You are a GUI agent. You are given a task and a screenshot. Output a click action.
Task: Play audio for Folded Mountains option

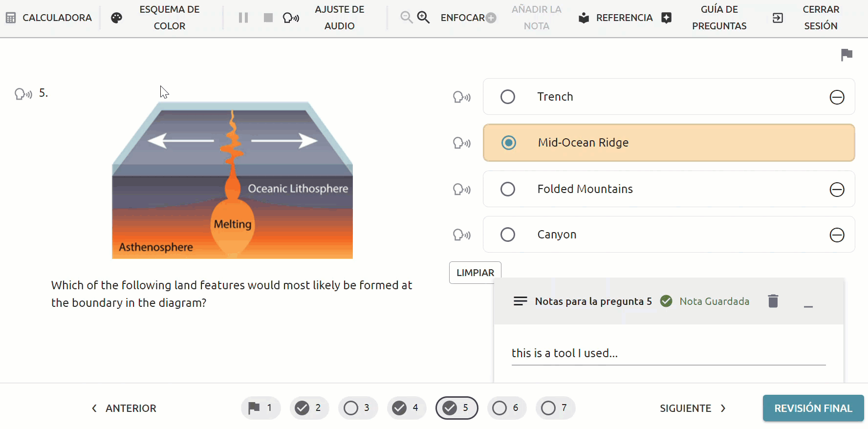point(462,189)
